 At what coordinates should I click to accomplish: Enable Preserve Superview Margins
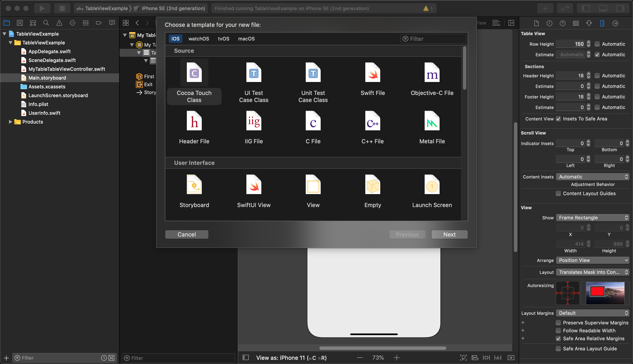558,322
